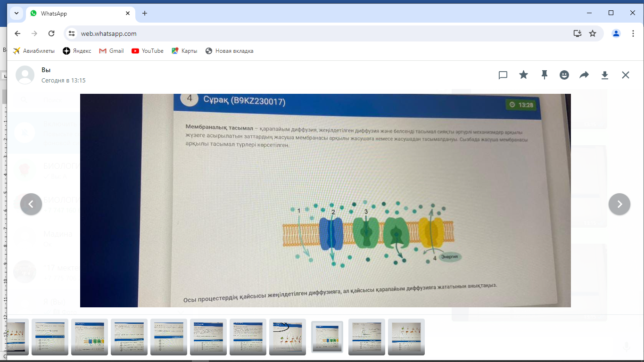
Task: Open a new browser tab
Action: (x=145, y=13)
